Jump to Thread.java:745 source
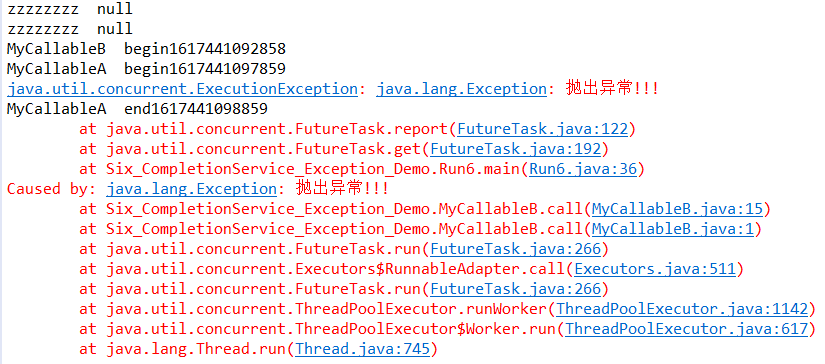The height and width of the screenshot is (364, 825). click(363, 349)
